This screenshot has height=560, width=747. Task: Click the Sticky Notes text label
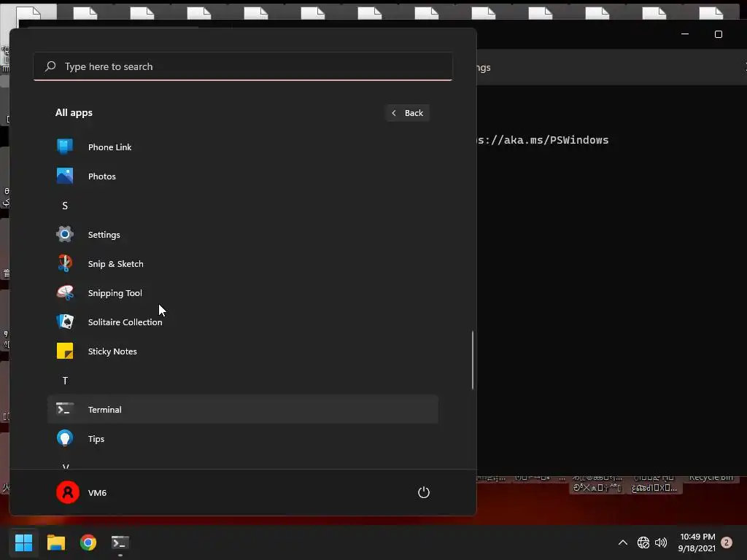(x=112, y=351)
